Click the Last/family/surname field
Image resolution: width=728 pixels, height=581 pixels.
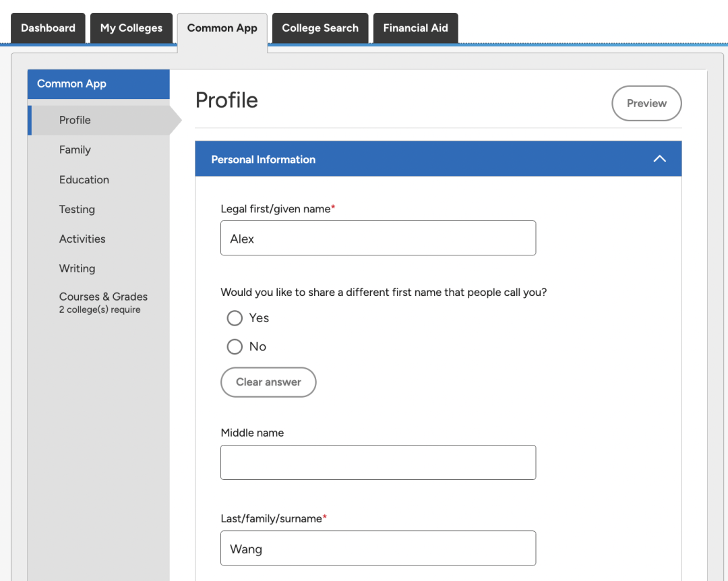(x=378, y=549)
